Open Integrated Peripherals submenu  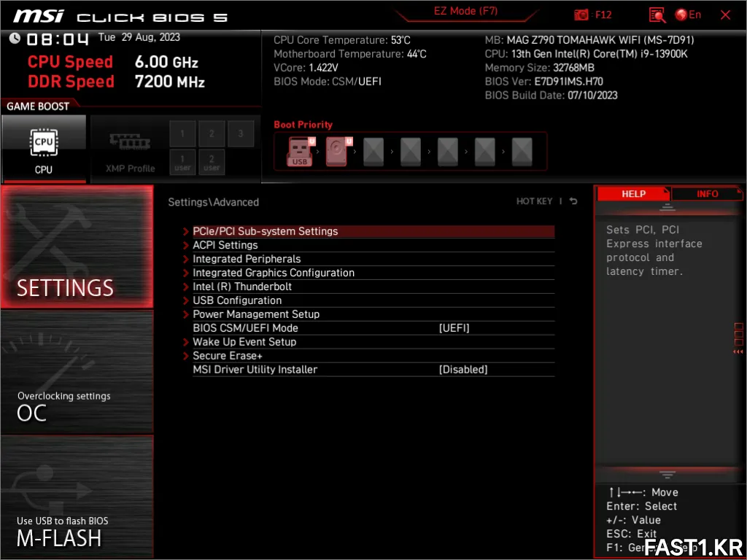[373, 259]
